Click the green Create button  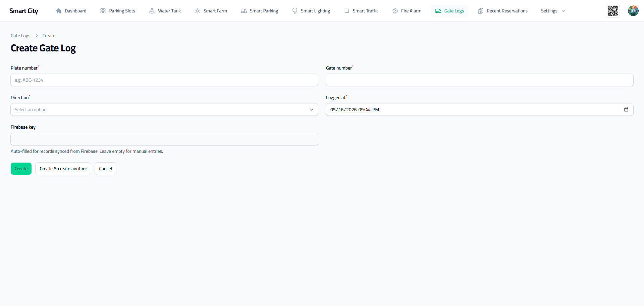21,169
